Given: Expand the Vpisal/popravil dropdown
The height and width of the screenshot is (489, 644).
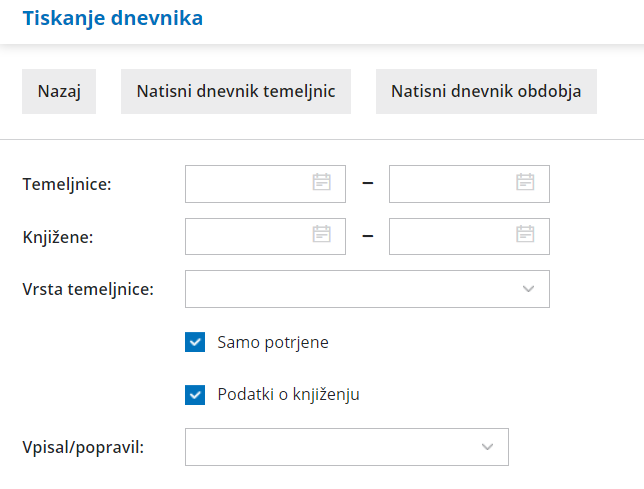Looking at the screenshot, I should click(487, 447).
